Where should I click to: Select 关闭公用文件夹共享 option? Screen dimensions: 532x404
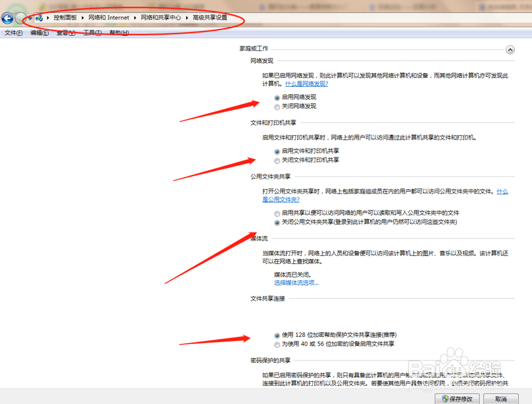click(x=277, y=222)
